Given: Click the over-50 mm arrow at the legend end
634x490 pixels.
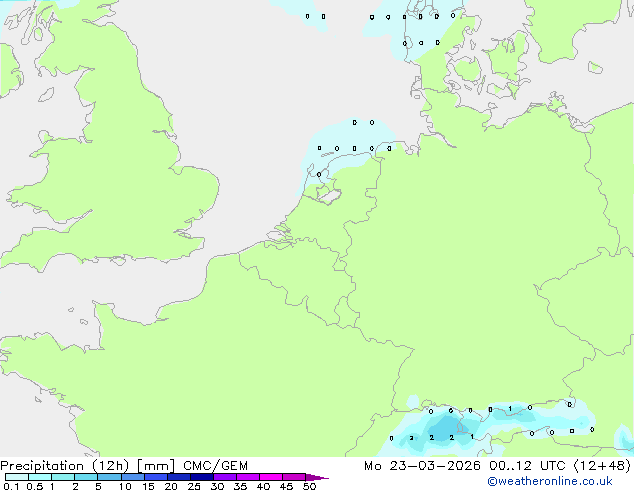Looking at the screenshot, I should click(317, 477).
